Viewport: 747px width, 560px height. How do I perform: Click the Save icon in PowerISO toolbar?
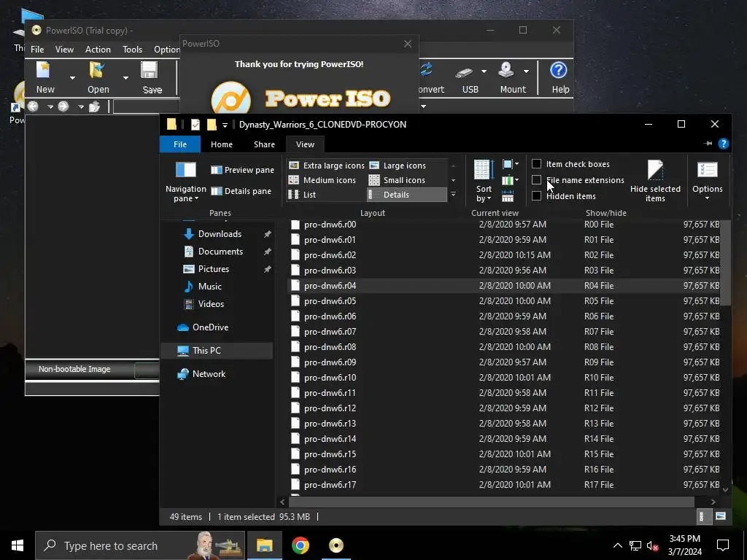pyautogui.click(x=149, y=71)
